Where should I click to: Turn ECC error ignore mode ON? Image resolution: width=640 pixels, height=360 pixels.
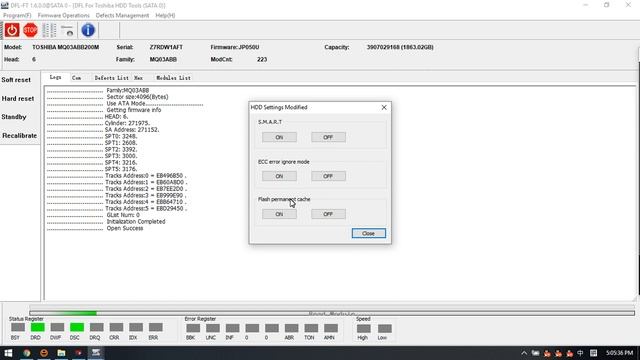click(279, 176)
